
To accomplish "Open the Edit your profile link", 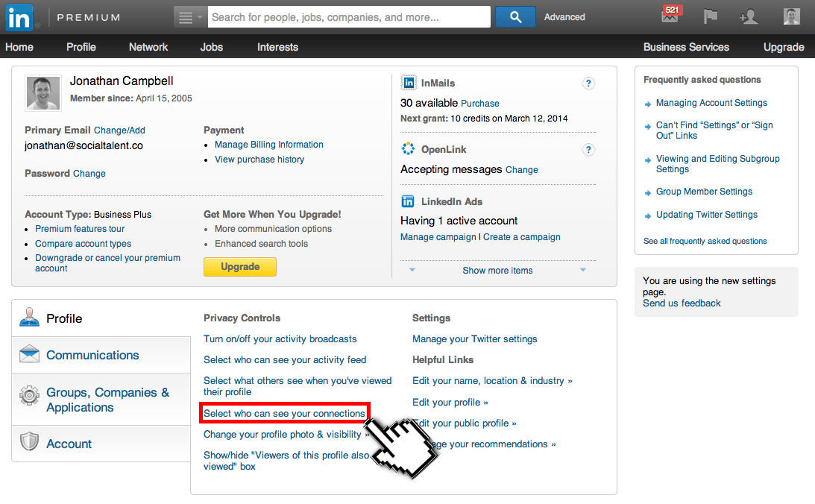I will point(450,402).
